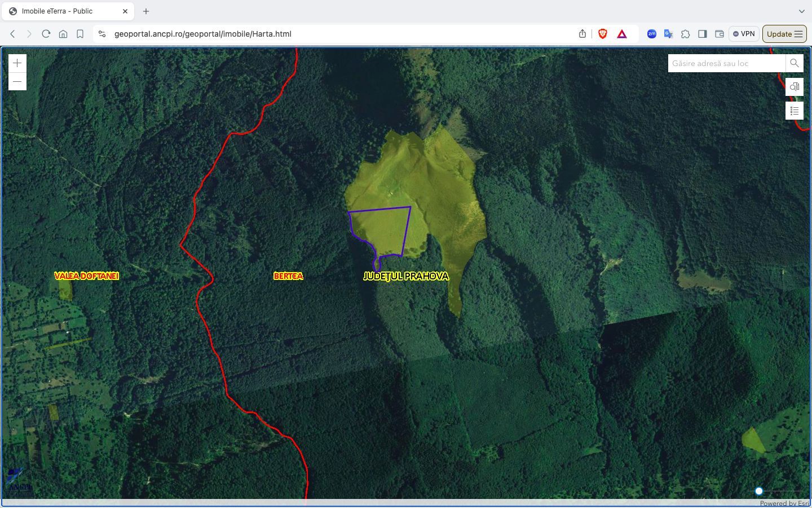
Task: Reload the geoportal page
Action: 46,34
